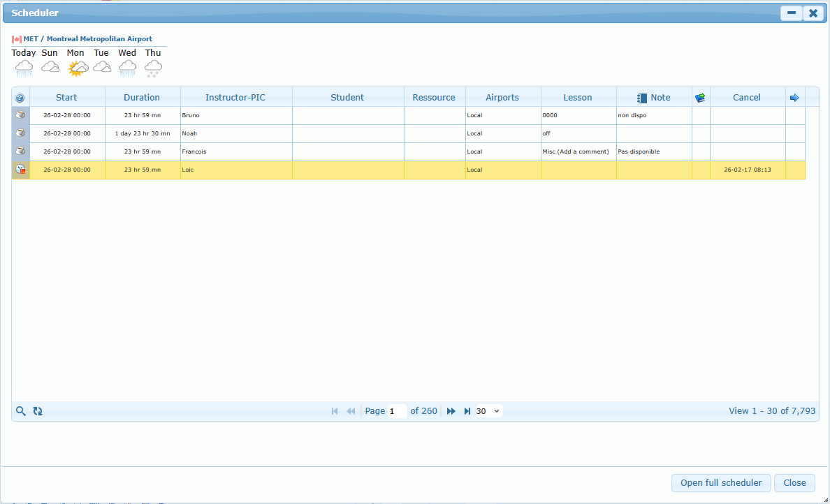Screen dimensions: 830x504
Task: Click the help question mark icon in table header
Action: [20, 98]
